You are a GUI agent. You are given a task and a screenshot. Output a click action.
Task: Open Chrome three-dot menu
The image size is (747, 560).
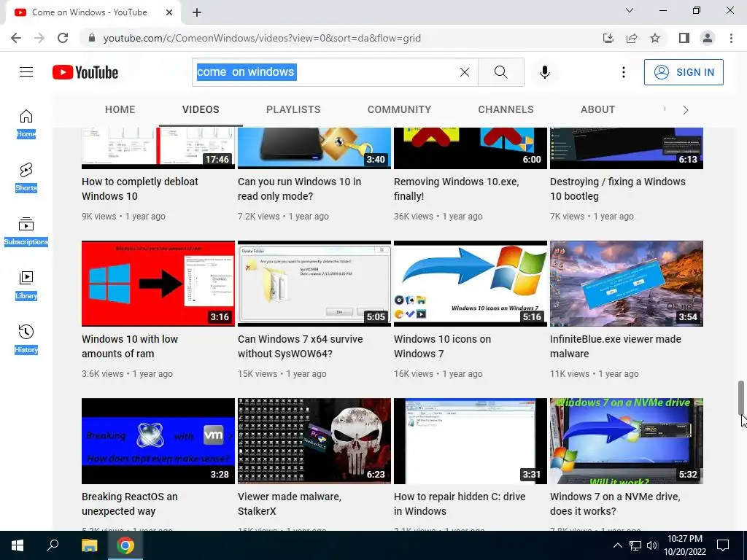[x=731, y=38]
